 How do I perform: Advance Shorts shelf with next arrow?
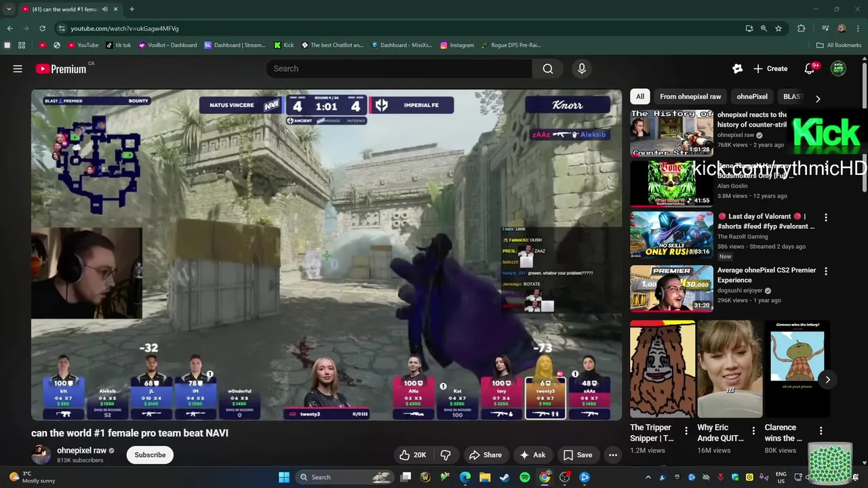[827, 380]
